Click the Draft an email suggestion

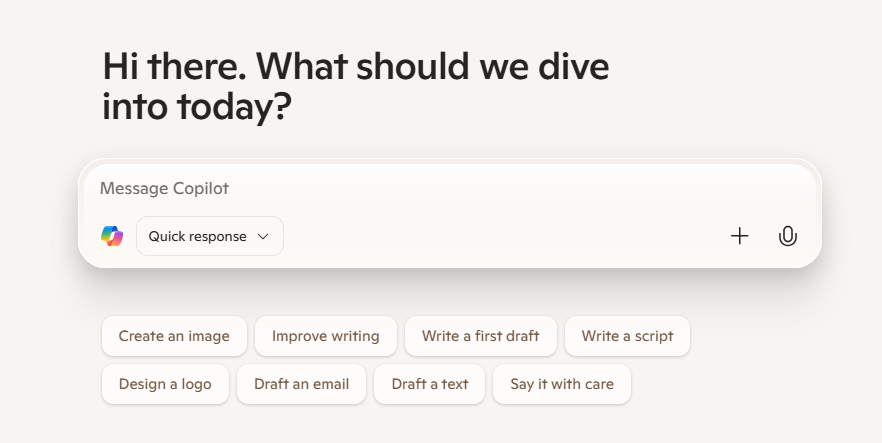[x=302, y=384]
